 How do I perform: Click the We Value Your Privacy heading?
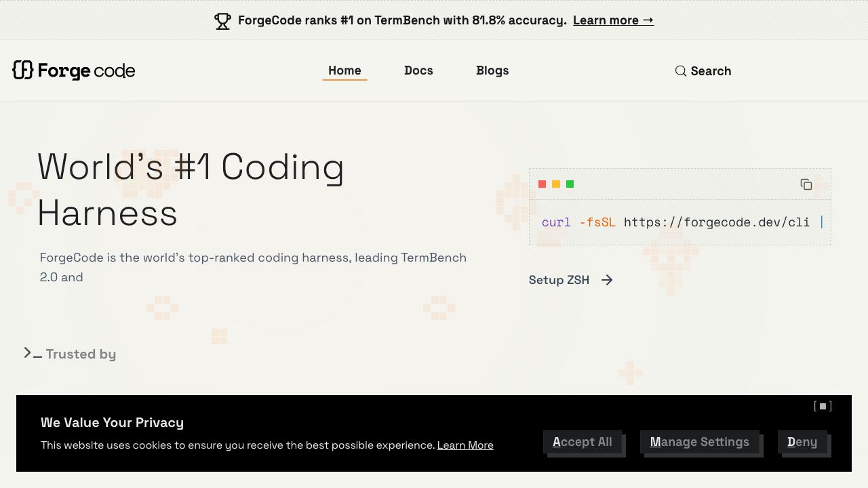(x=112, y=422)
